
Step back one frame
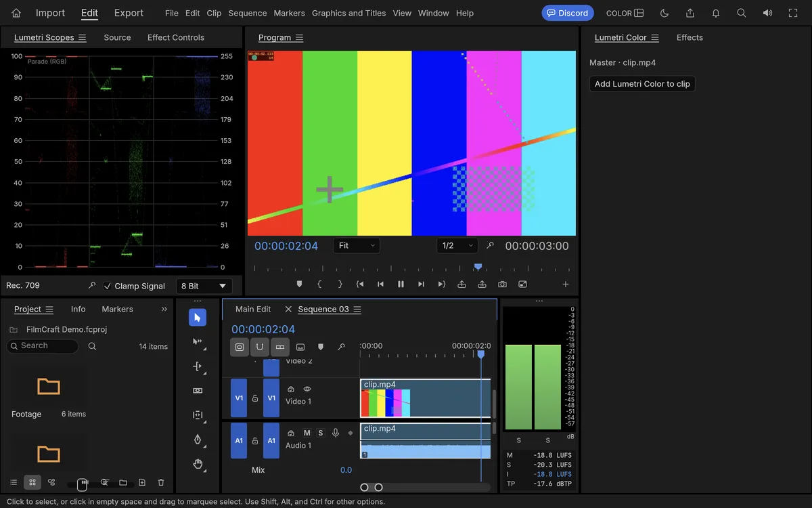click(x=381, y=284)
